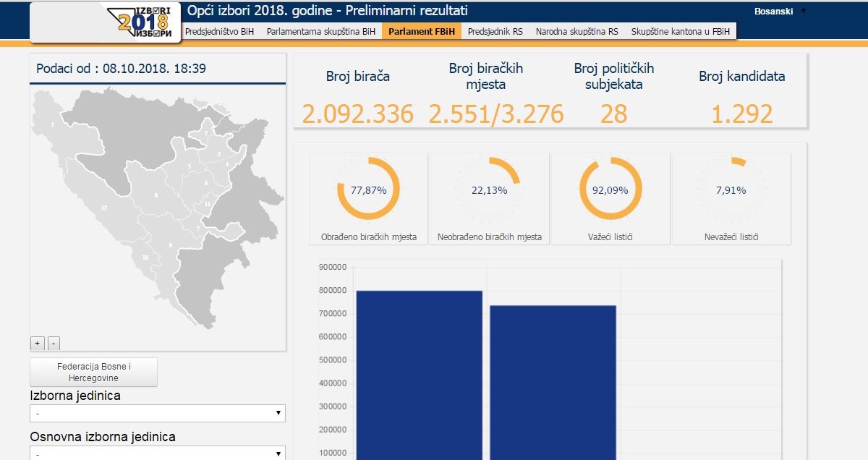This screenshot has width=868, height=460.
Task: Click the polling stations count 2.551/3.276
Action: (x=496, y=114)
